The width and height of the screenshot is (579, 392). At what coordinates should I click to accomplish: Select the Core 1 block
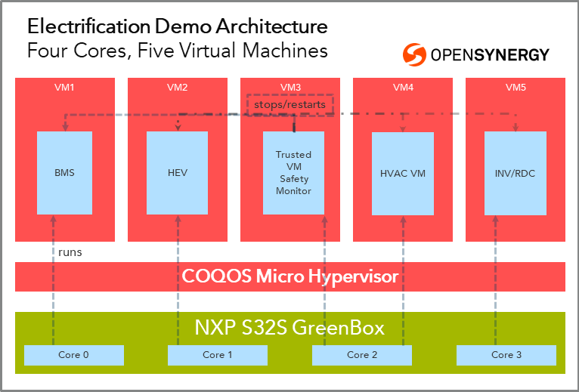pos(217,355)
